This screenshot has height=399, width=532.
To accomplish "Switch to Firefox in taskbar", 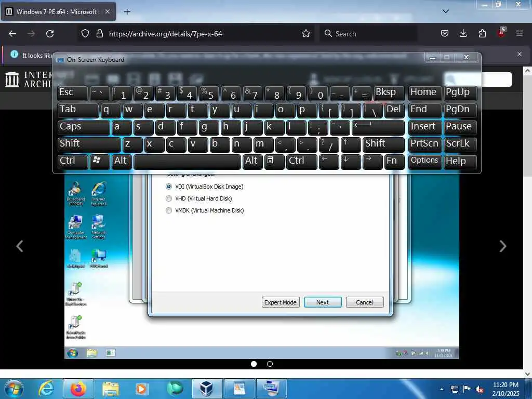I will [78, 389].
